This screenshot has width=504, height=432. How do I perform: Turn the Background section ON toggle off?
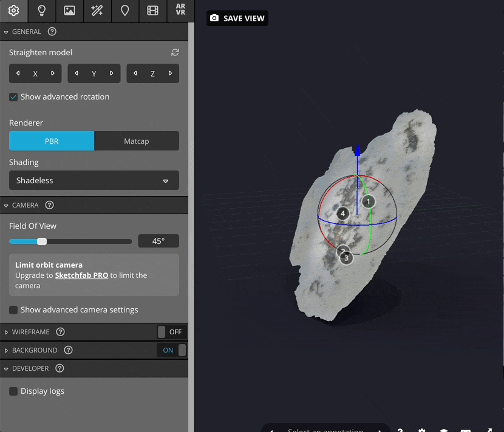[171, 350]
